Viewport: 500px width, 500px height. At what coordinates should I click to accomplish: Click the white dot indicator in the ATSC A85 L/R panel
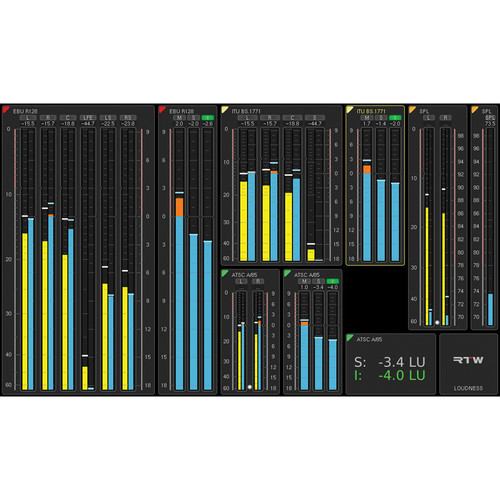tap(250, 387)
